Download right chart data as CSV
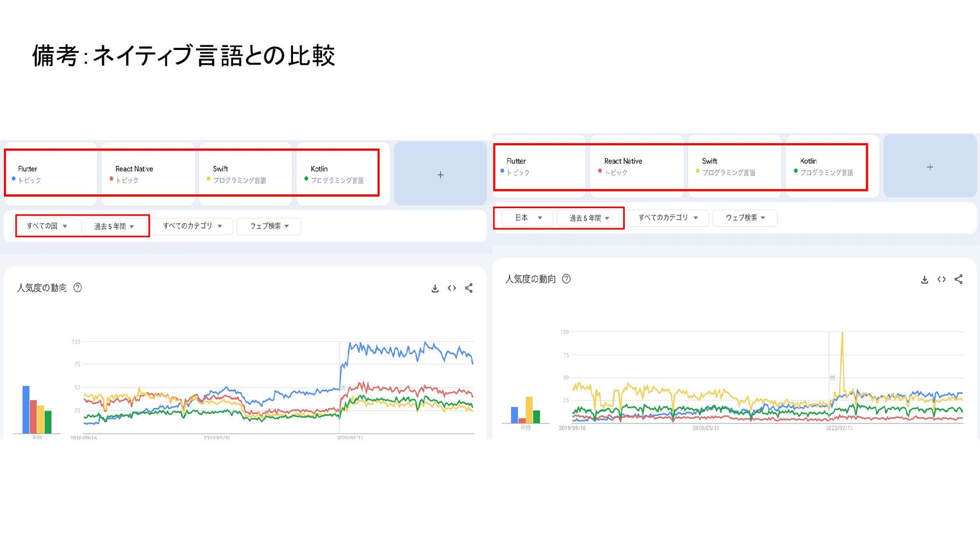 pyautogui.click(x=924, y=280)
